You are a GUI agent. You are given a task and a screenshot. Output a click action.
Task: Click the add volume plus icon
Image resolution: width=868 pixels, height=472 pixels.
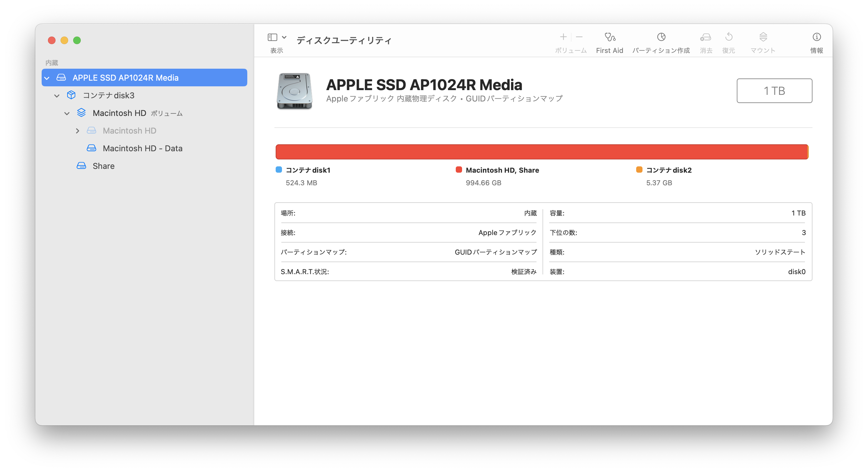coord(563,37)
